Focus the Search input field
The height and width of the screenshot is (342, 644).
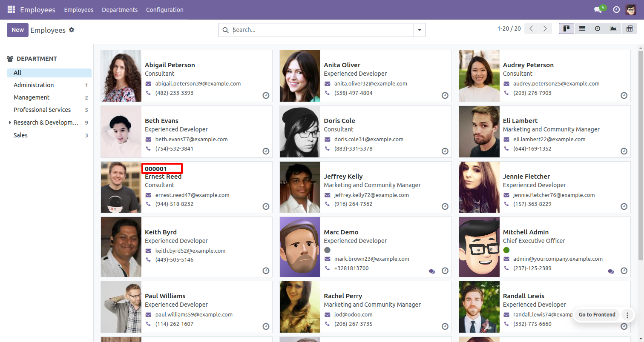[322, 30]
